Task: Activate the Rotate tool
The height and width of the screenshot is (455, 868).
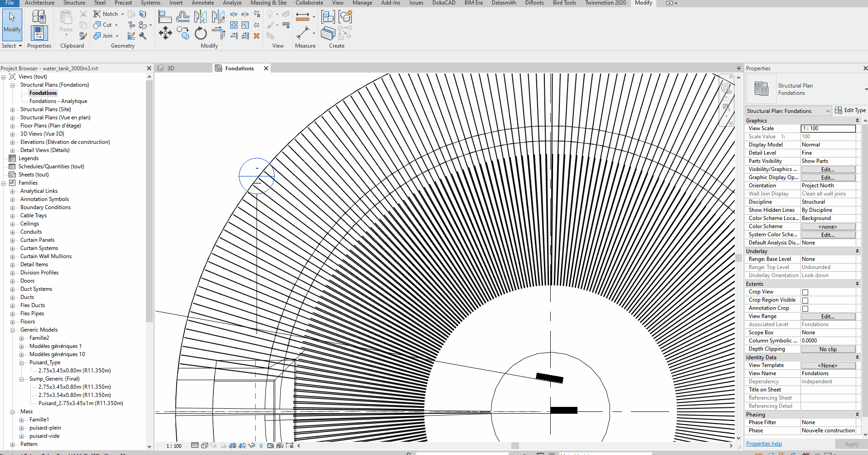Action: [200, 33]
